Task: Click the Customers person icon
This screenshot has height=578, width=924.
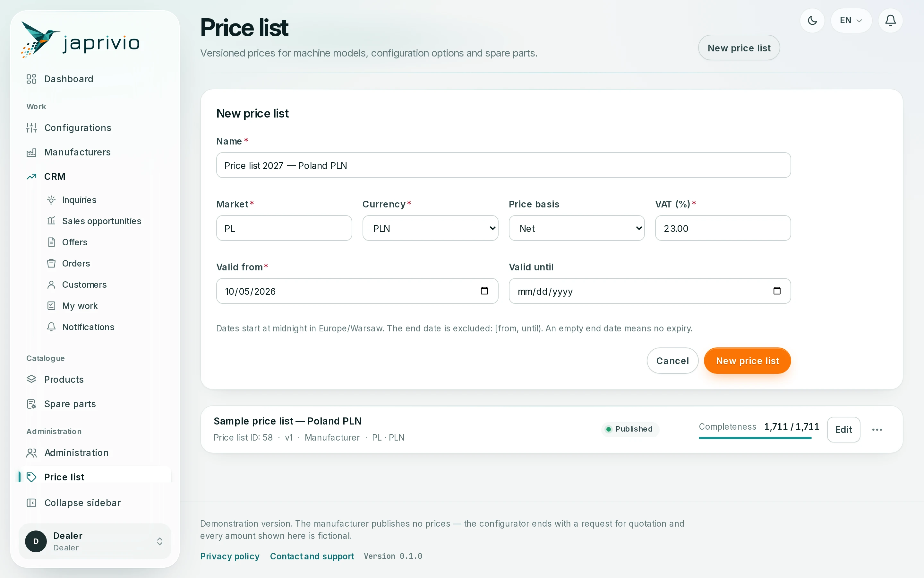Action: (x=51, y=285)
